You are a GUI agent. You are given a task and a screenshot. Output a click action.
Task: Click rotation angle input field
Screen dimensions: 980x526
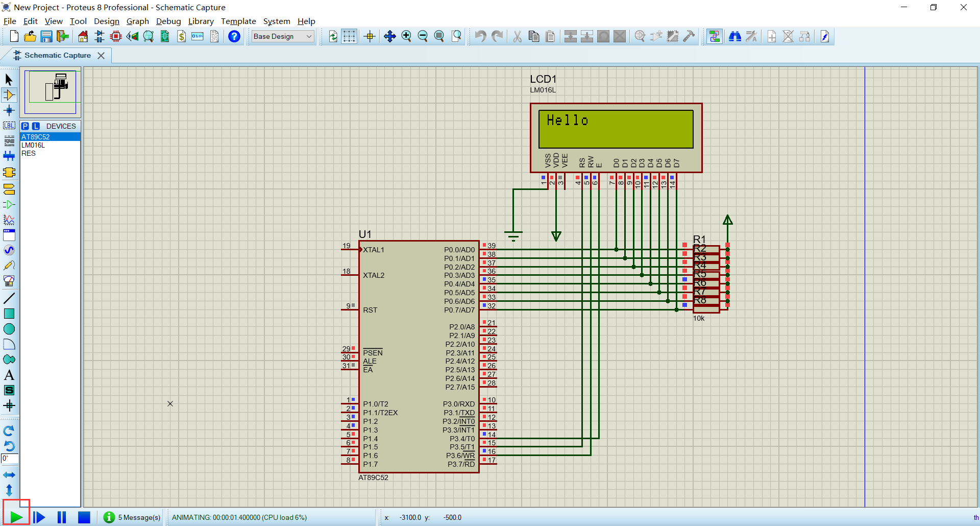(x=10, y=459)
